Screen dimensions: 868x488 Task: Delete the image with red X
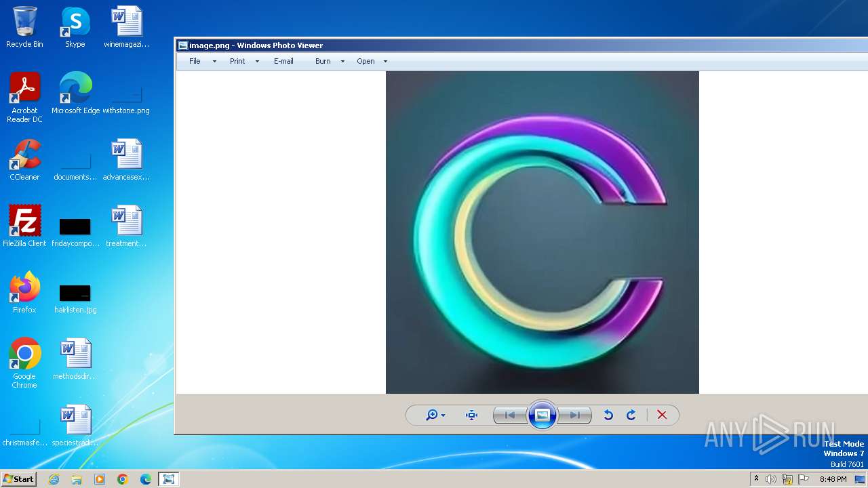(663, 415)
